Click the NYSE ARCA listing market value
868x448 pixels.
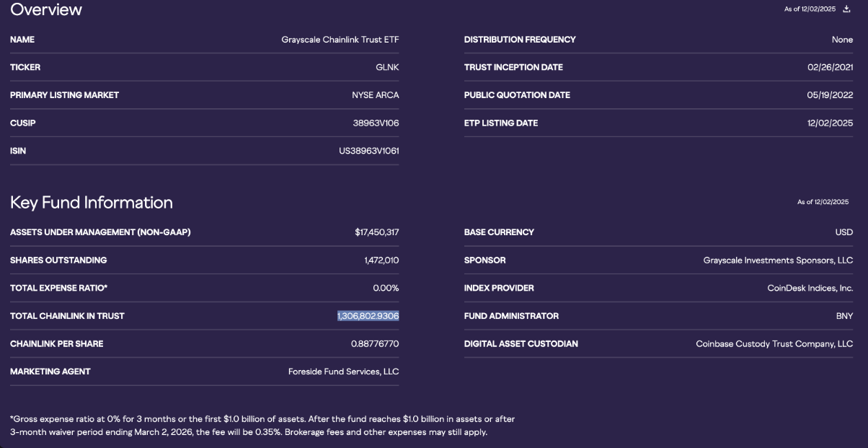pos(375,95)
